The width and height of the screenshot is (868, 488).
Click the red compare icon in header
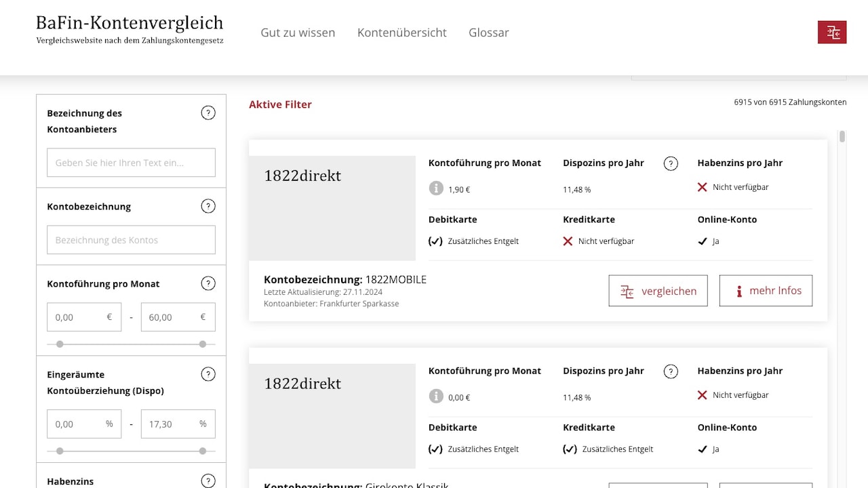(832, 33)
